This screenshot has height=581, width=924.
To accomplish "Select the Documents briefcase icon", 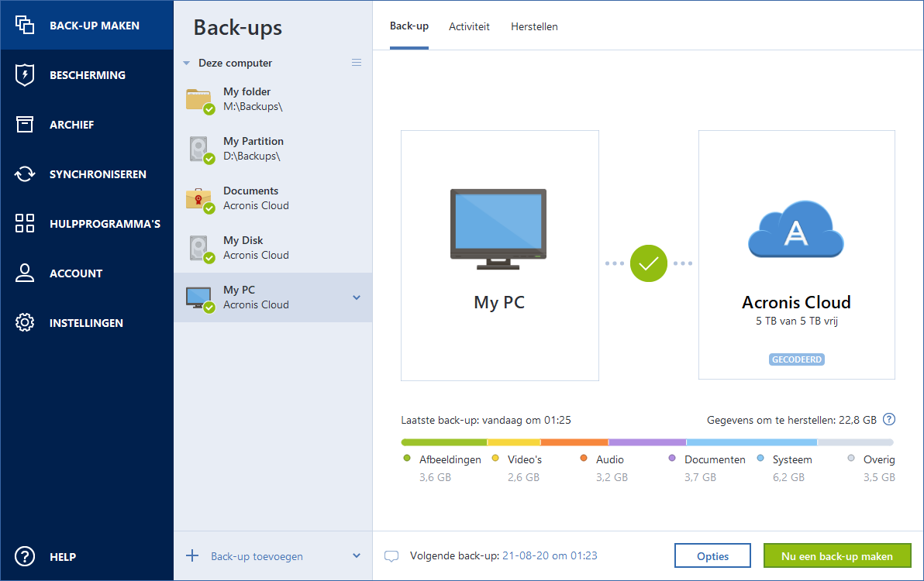I will coord(199,199).
